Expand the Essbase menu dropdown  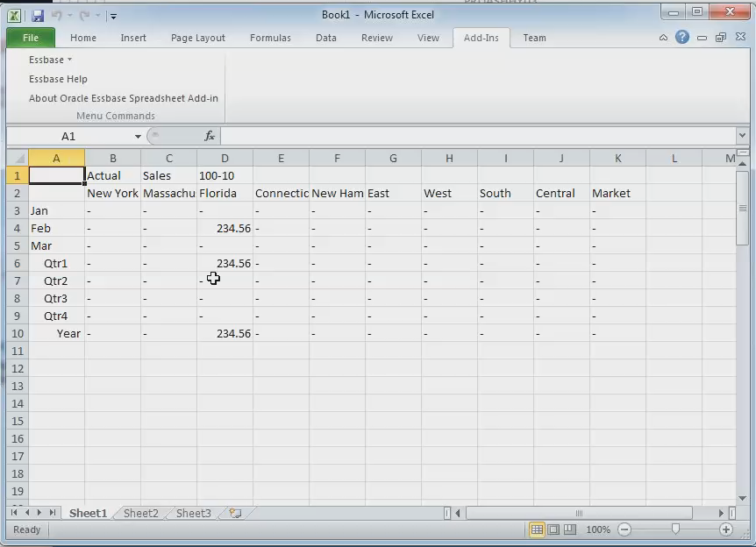[50, 60]
